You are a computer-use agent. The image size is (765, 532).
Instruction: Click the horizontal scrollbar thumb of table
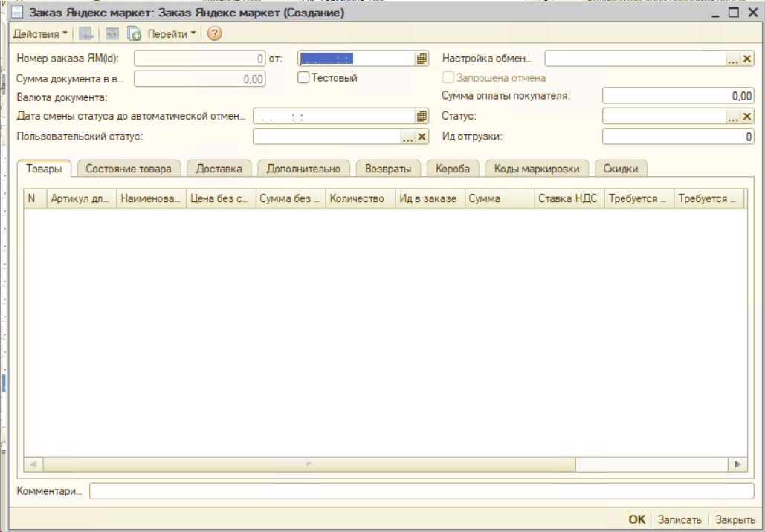[309, 464]
